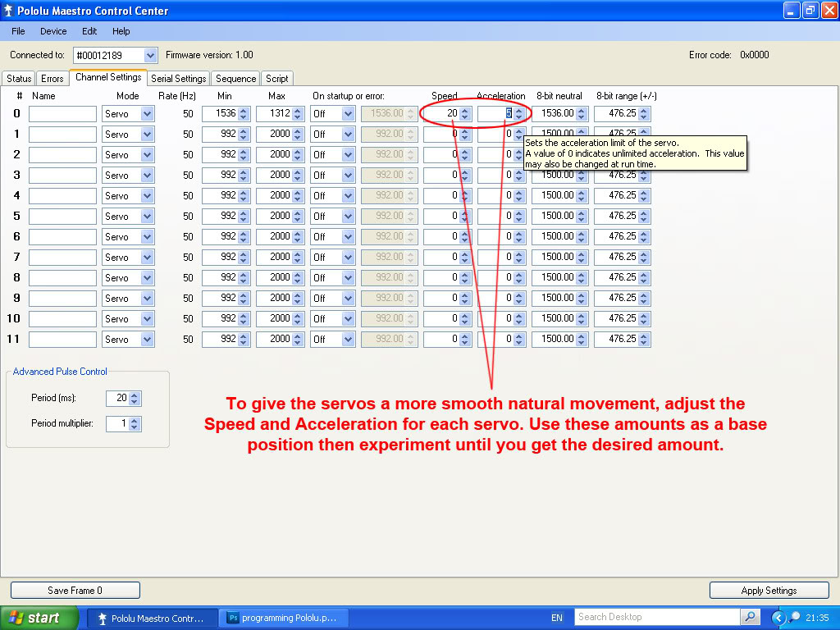840x630 pixels.
Task: Focus the Name field for channel 5
Action: [62, 217]
